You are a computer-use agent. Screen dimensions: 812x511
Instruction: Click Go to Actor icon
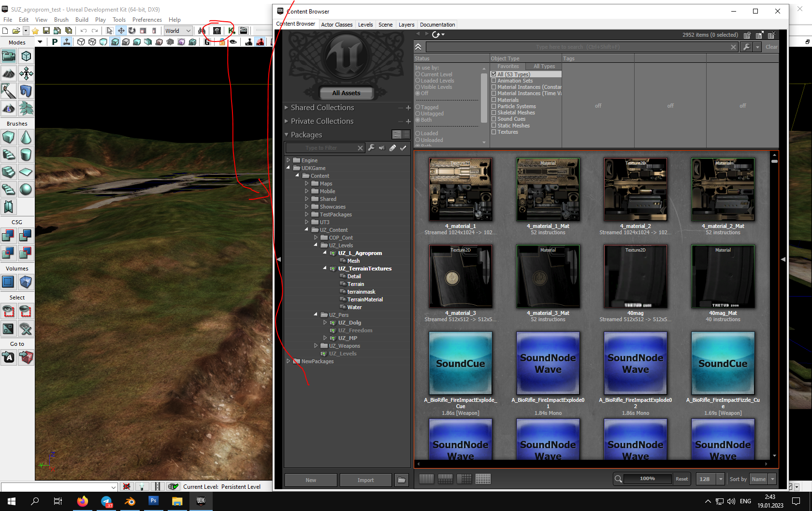click(x=9, y=357)
